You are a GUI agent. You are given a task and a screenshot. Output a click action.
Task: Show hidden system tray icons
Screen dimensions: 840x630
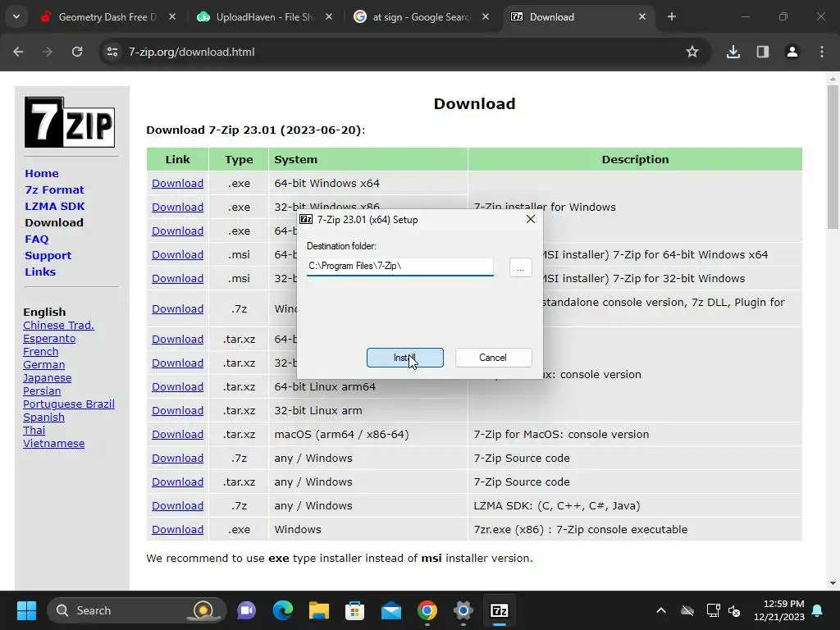tap(661, 610)
